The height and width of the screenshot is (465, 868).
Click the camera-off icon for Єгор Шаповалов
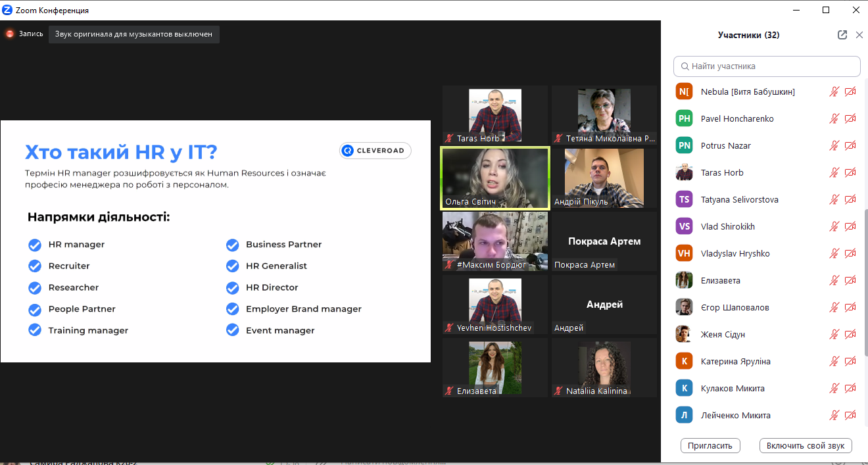[x=850, y=307]
